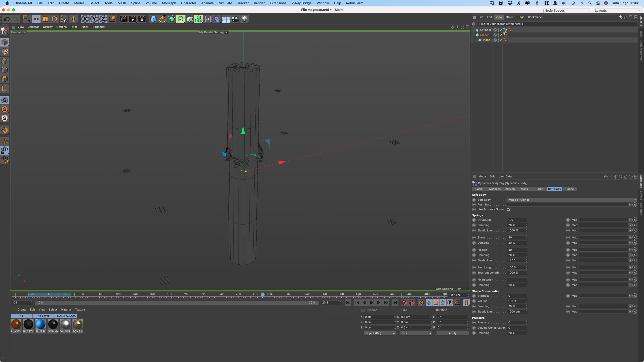Click the Camera object icon
The width and height of the screenshot is (644, 362).
coord(235,19)
